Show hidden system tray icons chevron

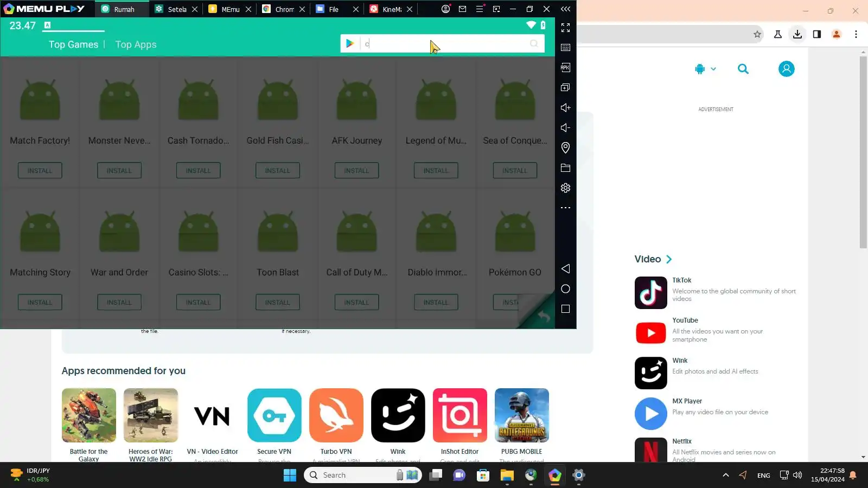click(725, 475)
